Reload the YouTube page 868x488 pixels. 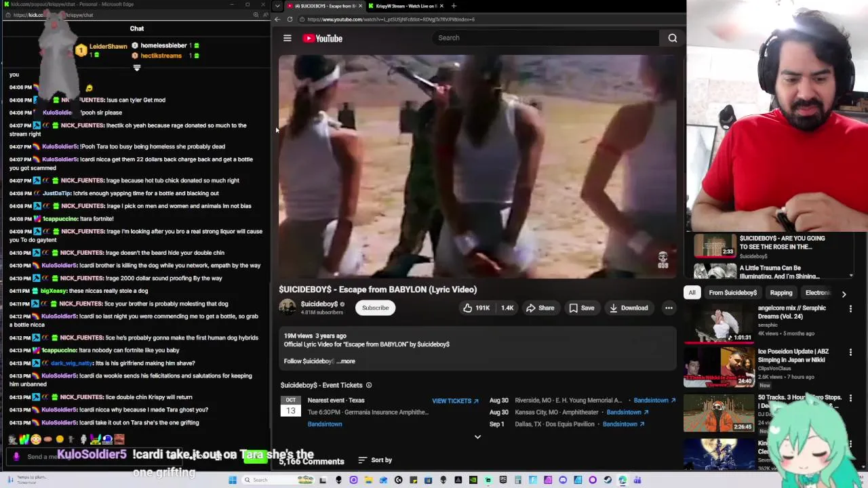[290, 19]
